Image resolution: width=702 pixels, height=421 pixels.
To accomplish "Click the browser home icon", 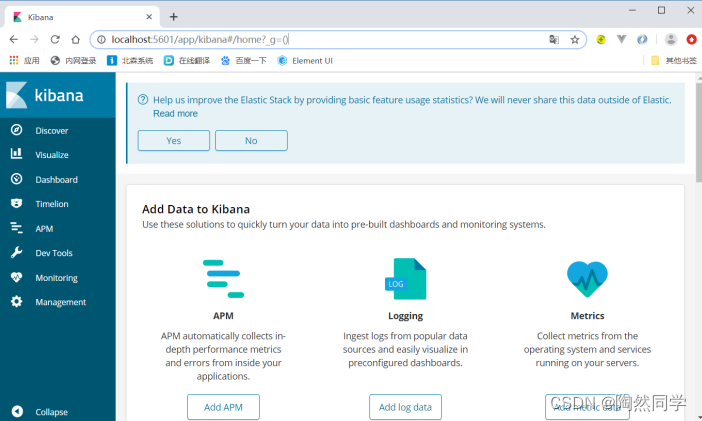I will (x=76, y=39).
